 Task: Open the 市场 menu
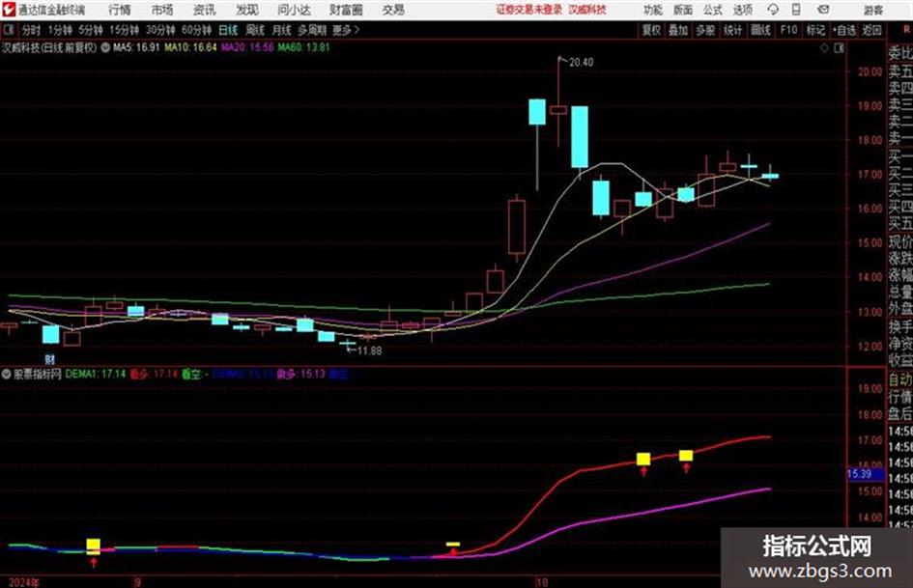[162, 10]
